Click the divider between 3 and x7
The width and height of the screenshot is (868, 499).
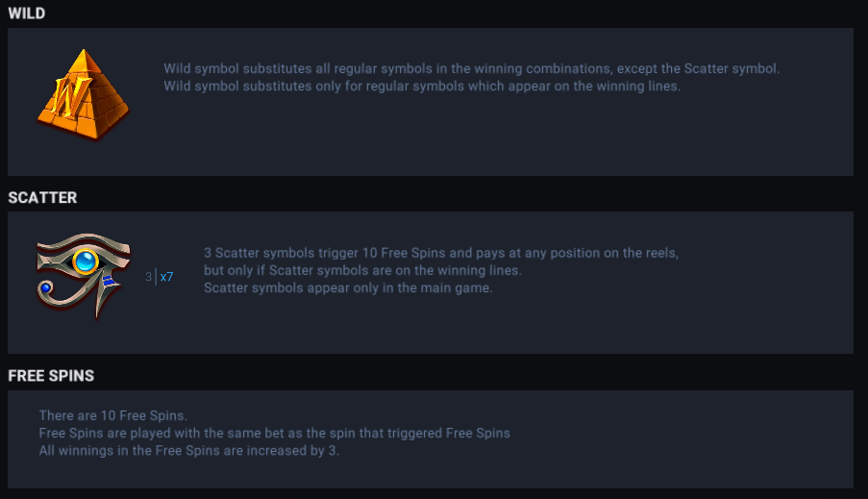(157, 277)
